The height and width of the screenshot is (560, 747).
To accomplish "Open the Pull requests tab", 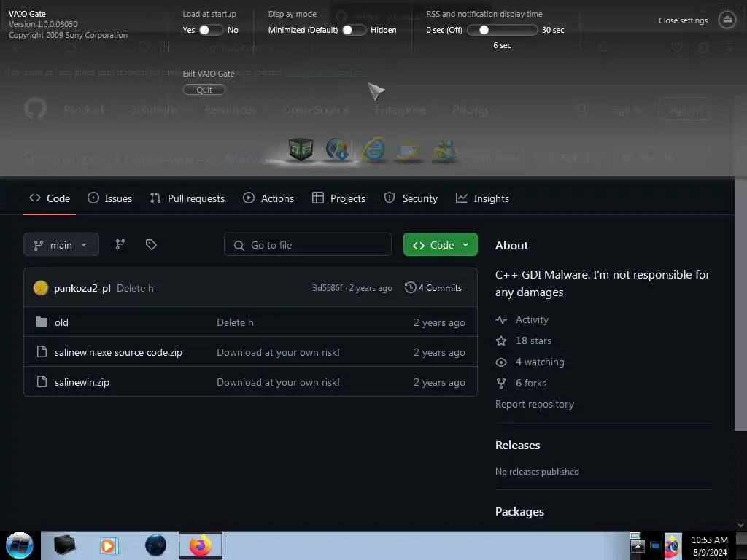I will [187, 198].
